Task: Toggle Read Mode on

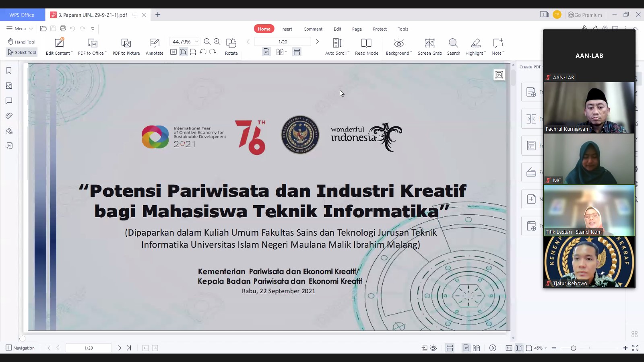Action: [x=366, y=43]
